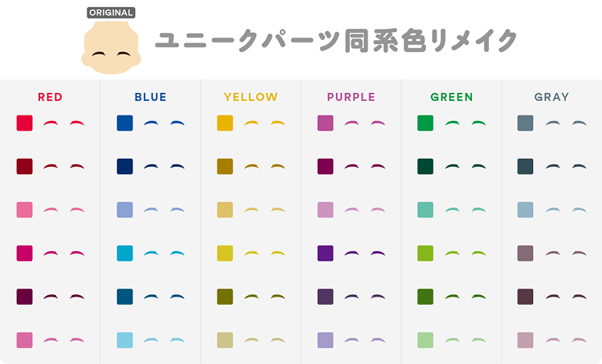Screen dimensions: 602x364
Task: Choose the lime green swatch
Action: pyautogui.click(x=425, y=253)
